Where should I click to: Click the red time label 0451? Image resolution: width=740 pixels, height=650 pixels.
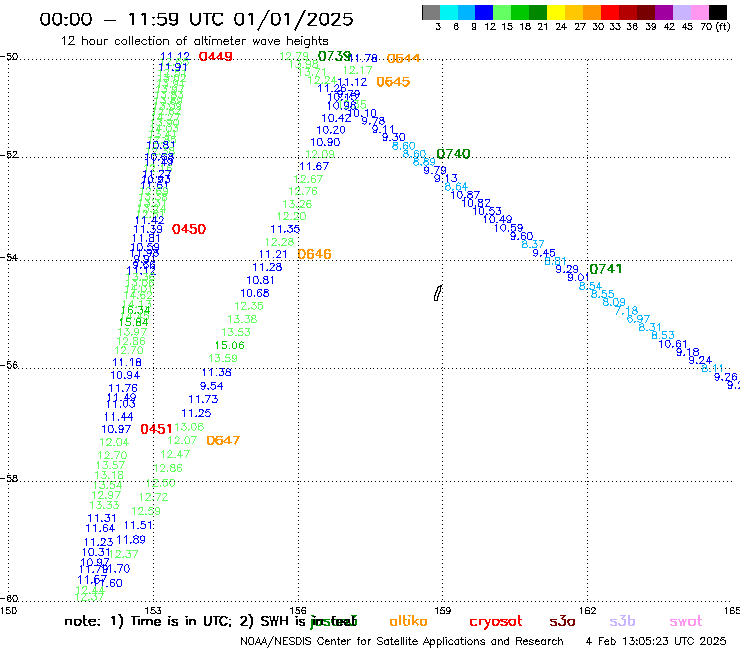click(x=157, y=429)
